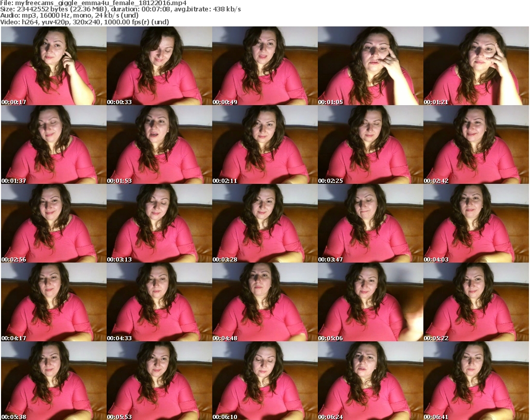Click the 00:01:21 preview frame
The width and height of the screenshot is (530, 420).
476,66
